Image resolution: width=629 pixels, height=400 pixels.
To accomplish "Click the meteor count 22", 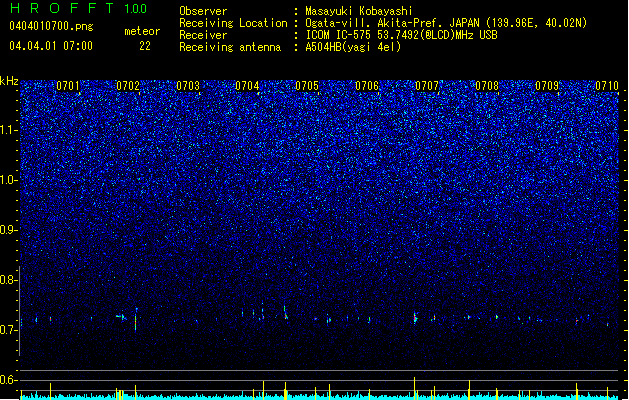I will 145,46.
